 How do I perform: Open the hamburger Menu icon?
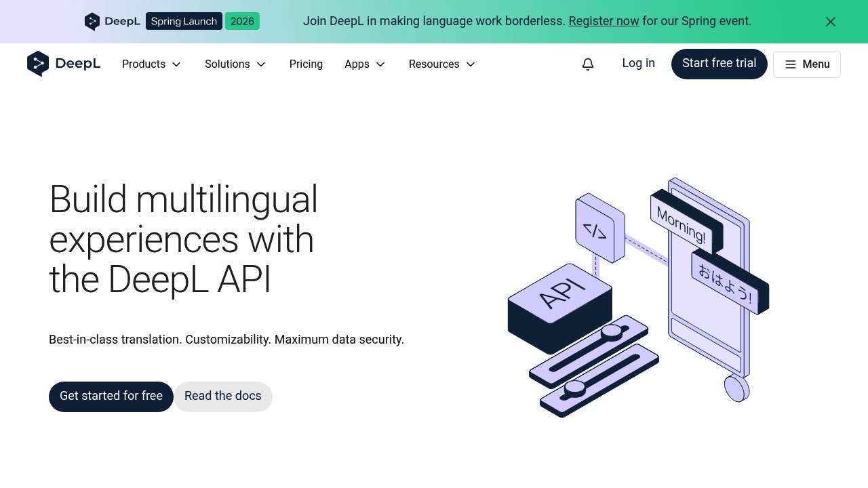coord(791,64)
